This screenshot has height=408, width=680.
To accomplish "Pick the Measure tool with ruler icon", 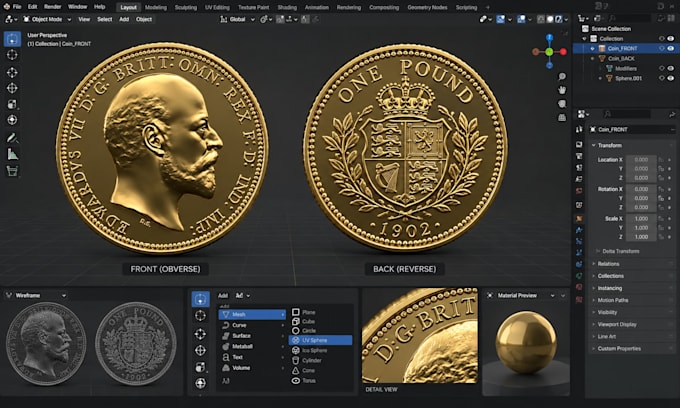I will 12,154.
